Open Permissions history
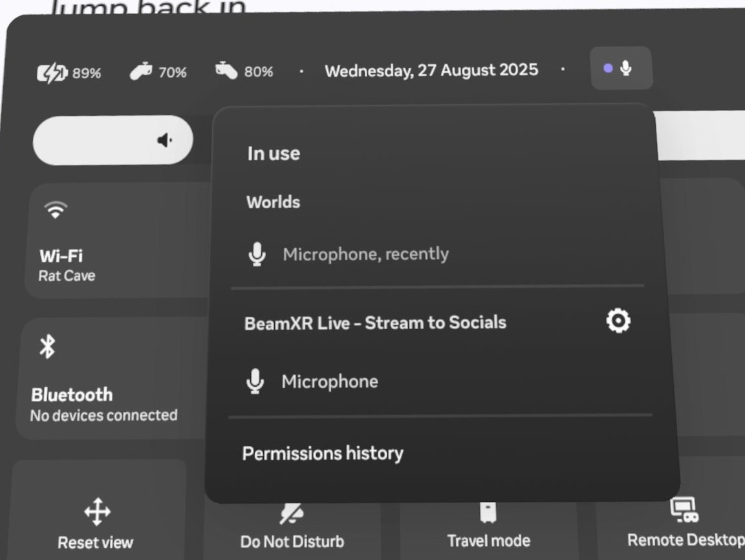Image resolution: width=745 pixels, height=560 pixels. click(323, 453)
